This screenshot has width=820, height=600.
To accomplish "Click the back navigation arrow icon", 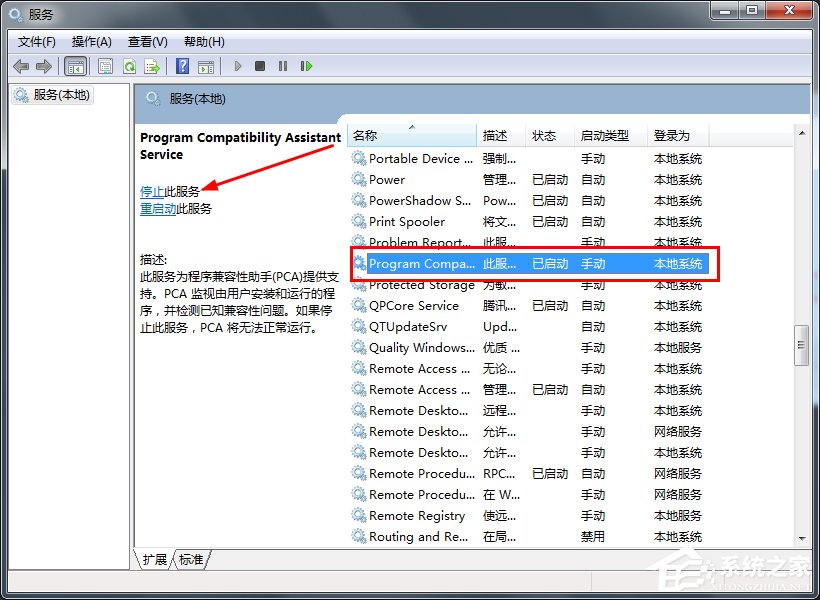I will coord(21,66).
